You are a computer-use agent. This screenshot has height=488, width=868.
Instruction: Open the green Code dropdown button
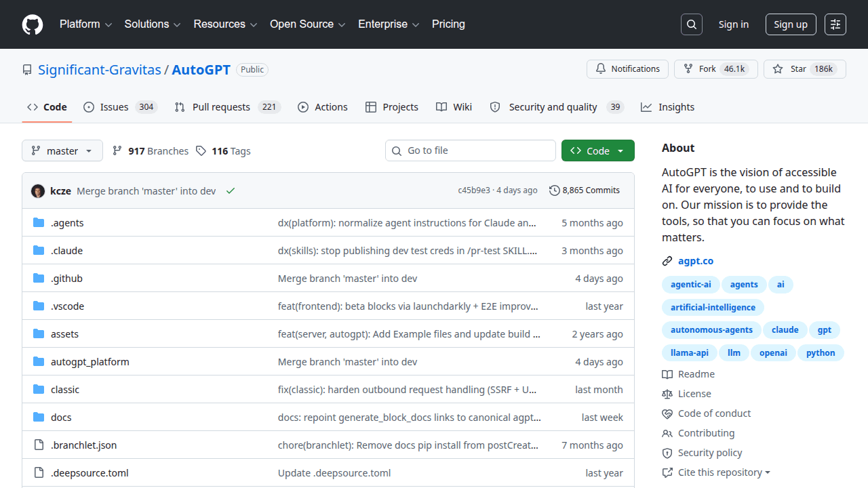point(598,150)
